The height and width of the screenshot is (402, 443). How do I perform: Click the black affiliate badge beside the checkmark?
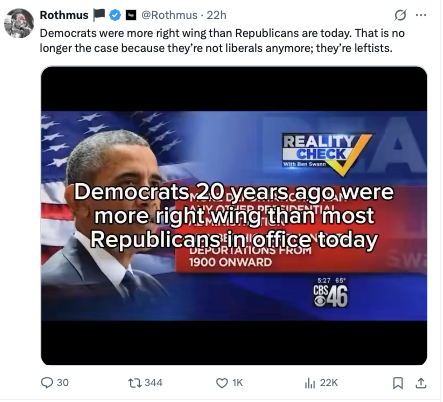[131, 15]
